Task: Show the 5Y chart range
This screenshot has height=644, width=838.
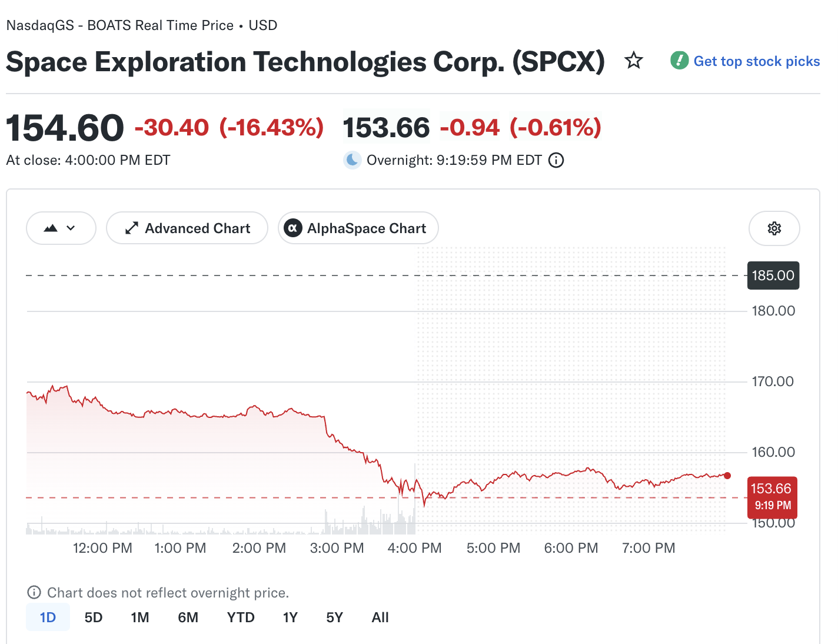Action: [334, 618]
